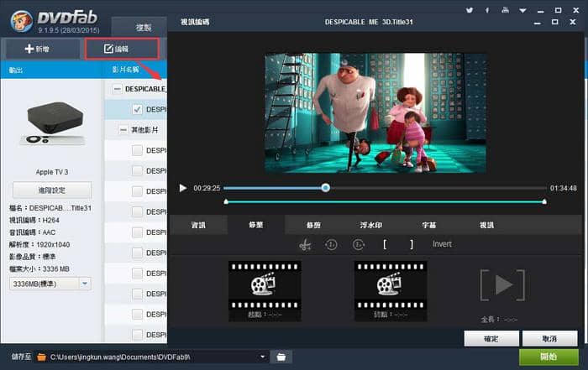Click the Invert button
This screenshot has width=588, height=370.
442,244
